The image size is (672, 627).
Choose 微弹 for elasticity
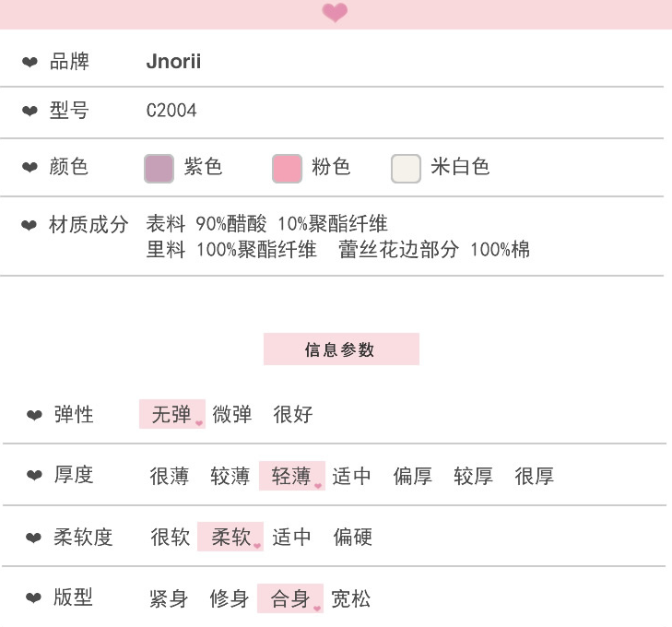232,415
